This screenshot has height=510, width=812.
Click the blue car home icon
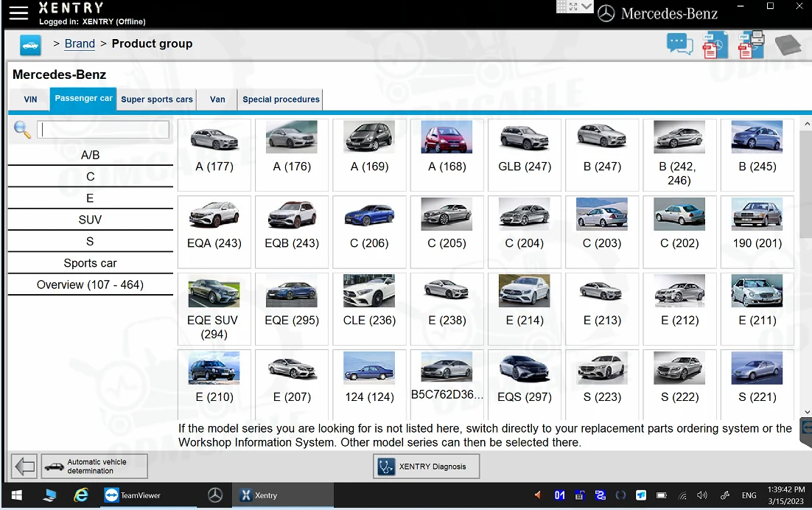click(30, 45)
